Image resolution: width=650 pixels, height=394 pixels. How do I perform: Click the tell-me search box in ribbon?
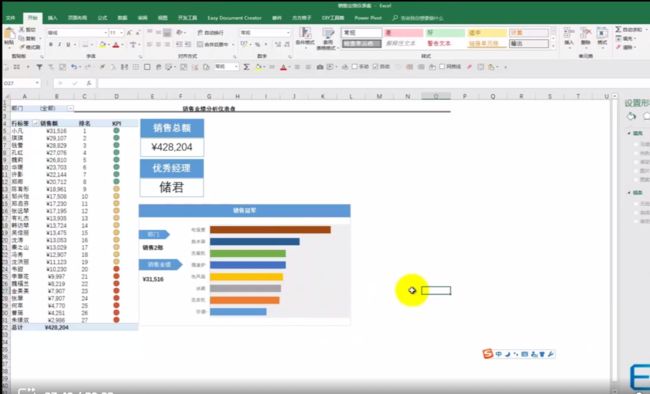418,18
